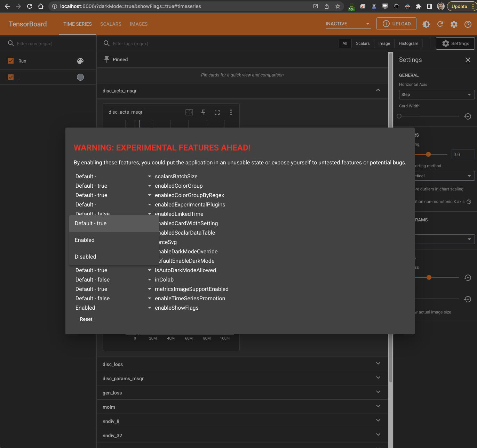
Task: Adjust the image brightness slider thumb
Action: click(429, 277)
